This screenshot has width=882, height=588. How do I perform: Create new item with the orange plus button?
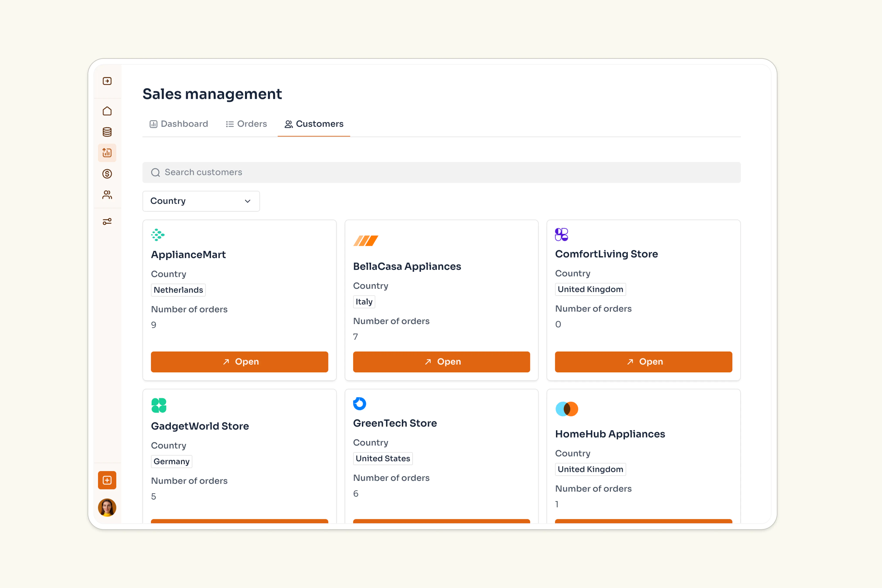coord(107,480)
